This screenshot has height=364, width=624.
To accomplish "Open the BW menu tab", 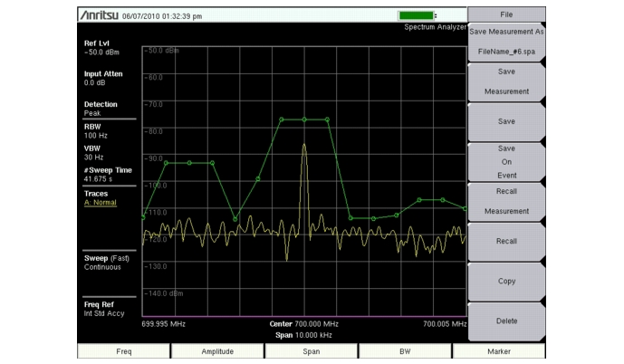I will (405, 350).
